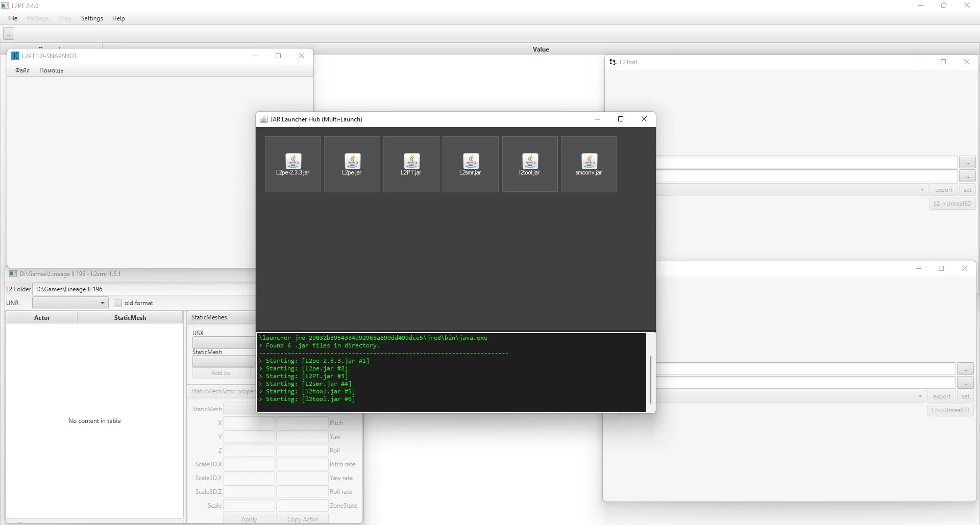Click the Scale3D.Y input field
The width and height of the screenshot is (980, 525).
point(249,478)
